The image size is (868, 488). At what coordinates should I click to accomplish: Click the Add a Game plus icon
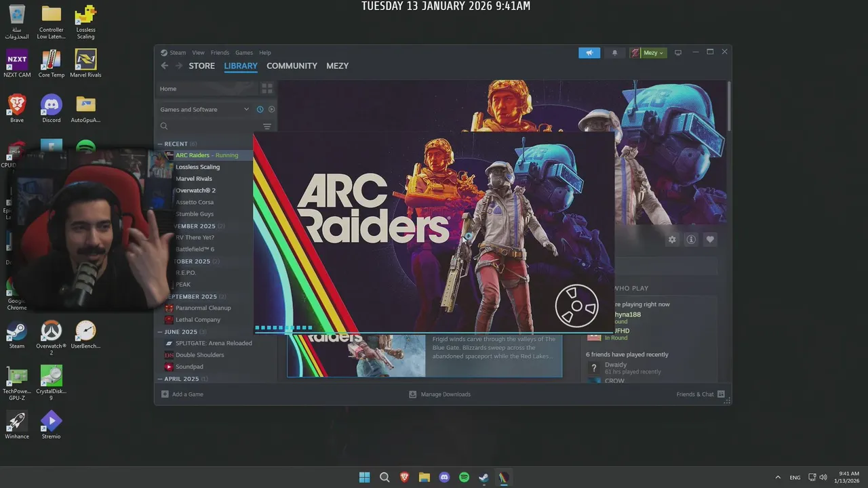click(165, 394)
